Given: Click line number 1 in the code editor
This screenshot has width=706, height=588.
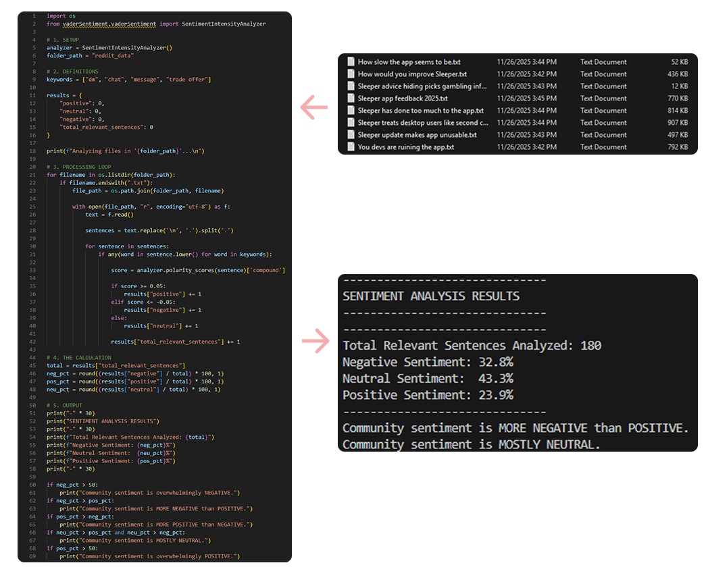Looking at the screenshot, I should click(34, 16).
